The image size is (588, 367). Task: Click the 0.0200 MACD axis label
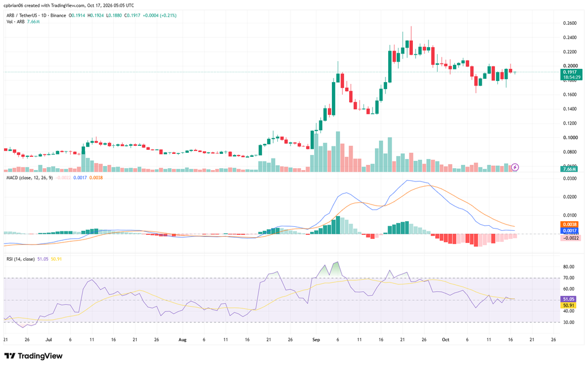570,197
